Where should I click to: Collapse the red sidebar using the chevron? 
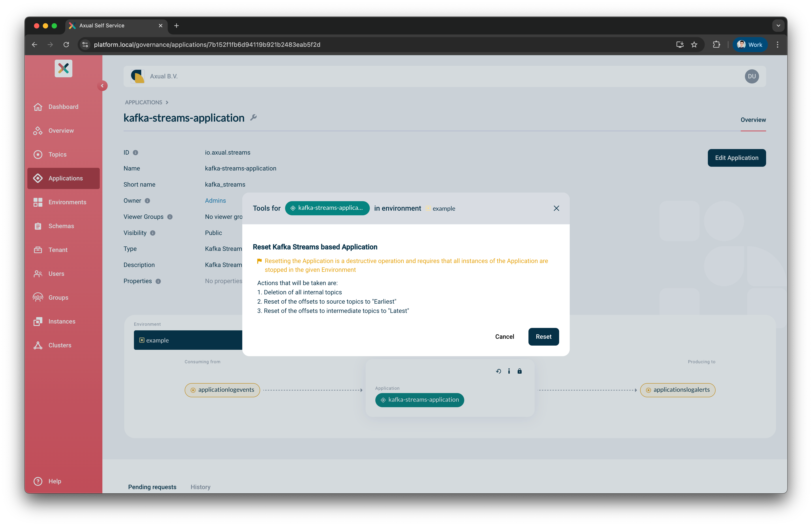coord(102,86)
